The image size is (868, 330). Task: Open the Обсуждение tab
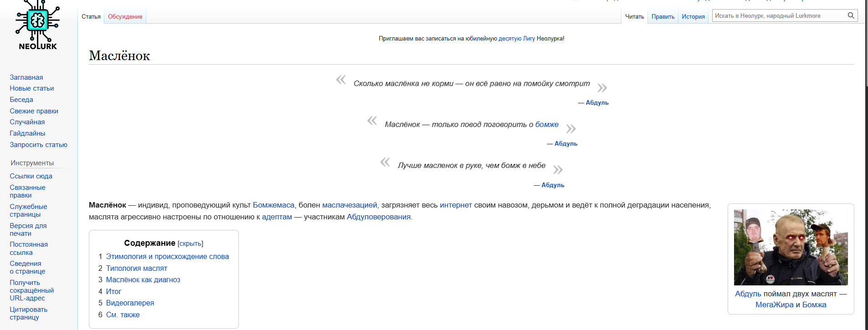(125, 16)
